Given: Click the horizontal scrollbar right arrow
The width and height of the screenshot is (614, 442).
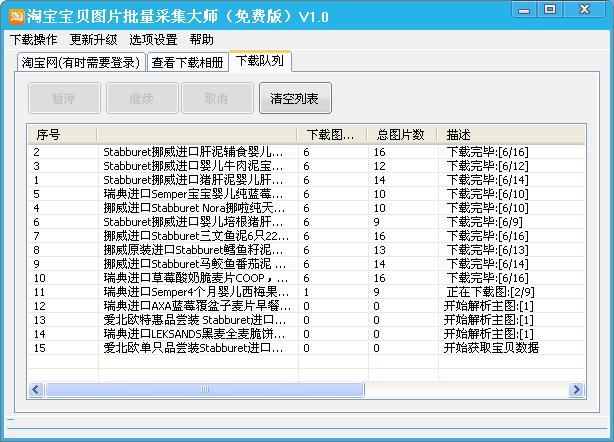Looking at the screenshot, I should (575, 389).
